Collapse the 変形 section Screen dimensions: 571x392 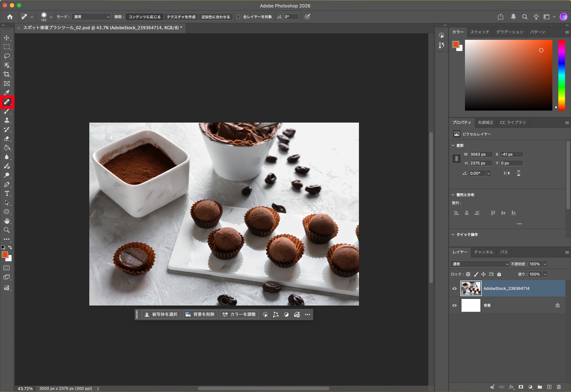coord(453,145)
